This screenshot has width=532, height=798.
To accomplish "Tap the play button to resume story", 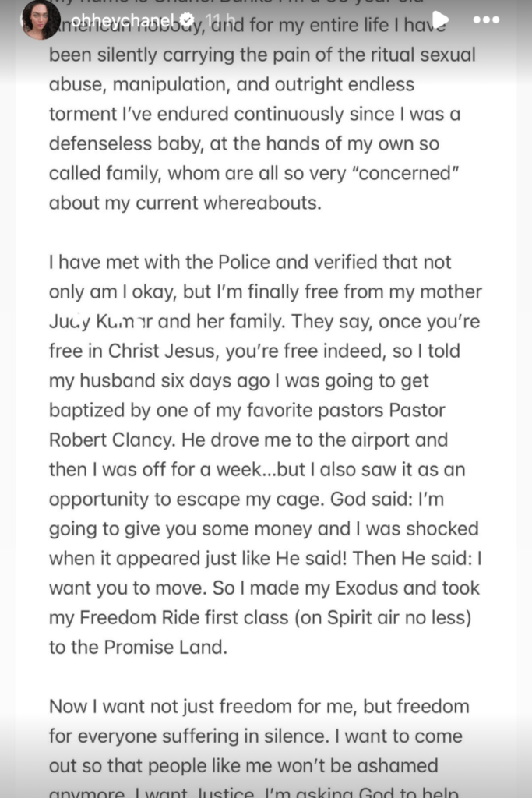I will [x=441, y=19].
